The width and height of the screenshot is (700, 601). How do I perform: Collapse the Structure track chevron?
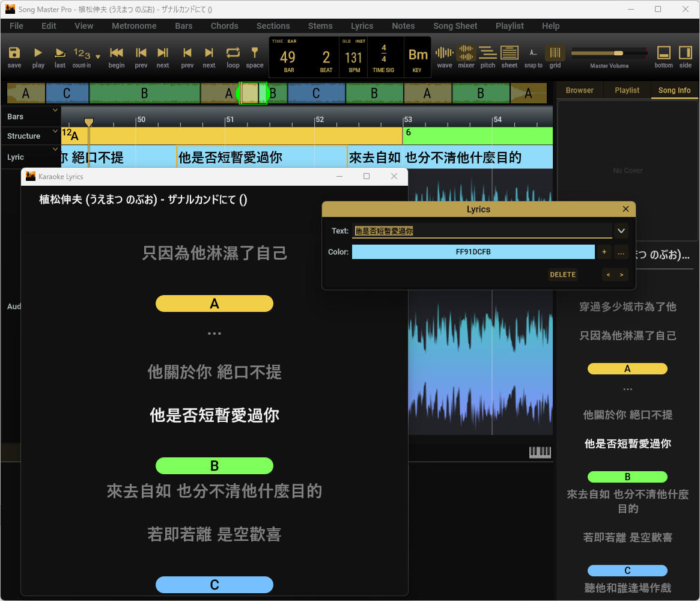(x=55, y=131)
